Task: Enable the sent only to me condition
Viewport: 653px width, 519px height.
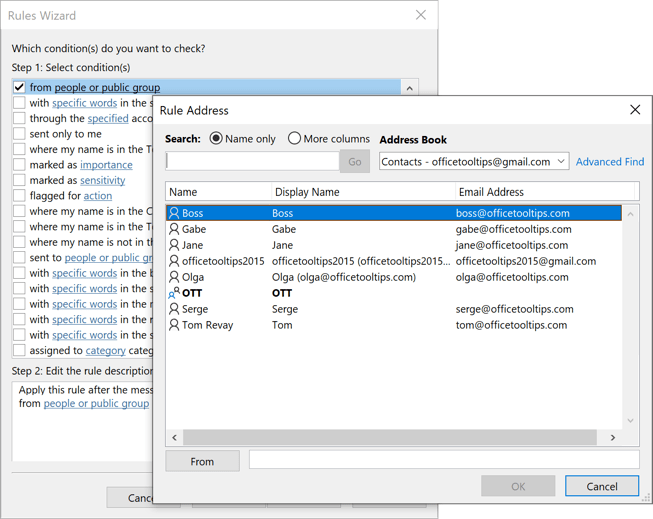Action: point(19,134)
